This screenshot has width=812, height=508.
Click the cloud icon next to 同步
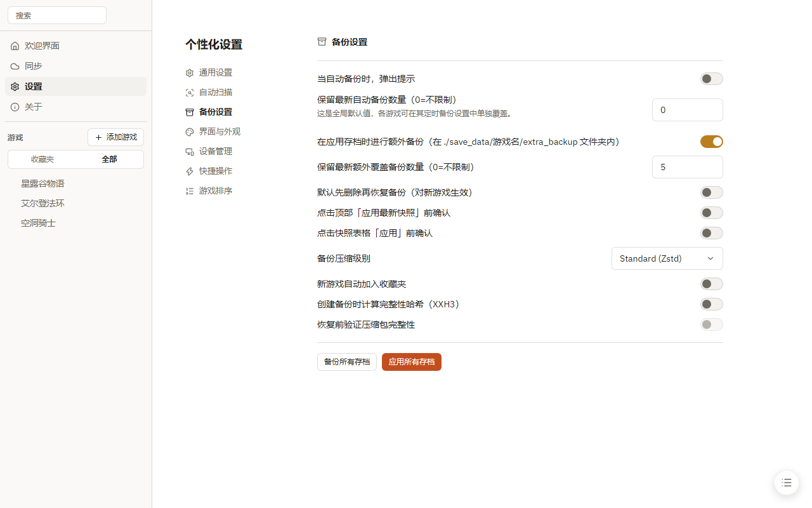coord(15,66)
